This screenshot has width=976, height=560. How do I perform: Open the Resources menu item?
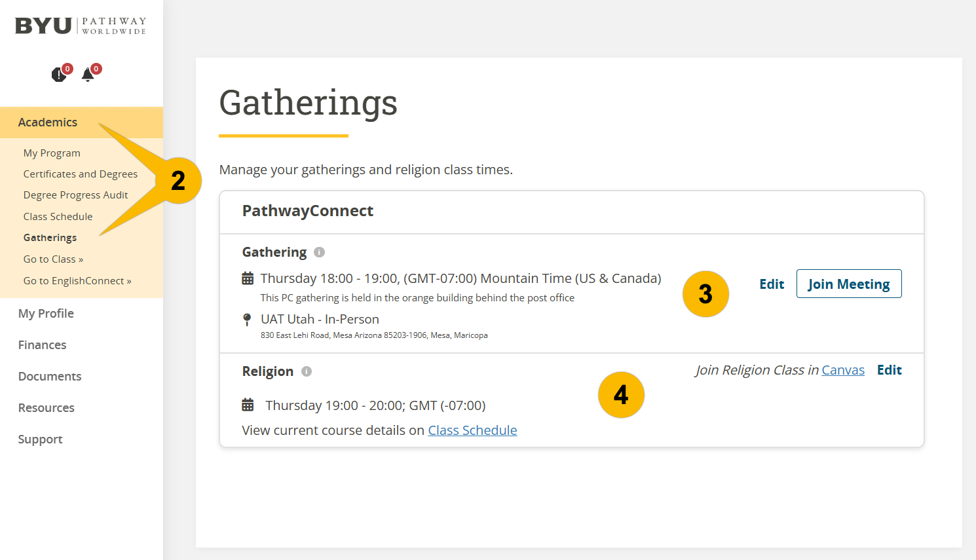pos(47,408)
